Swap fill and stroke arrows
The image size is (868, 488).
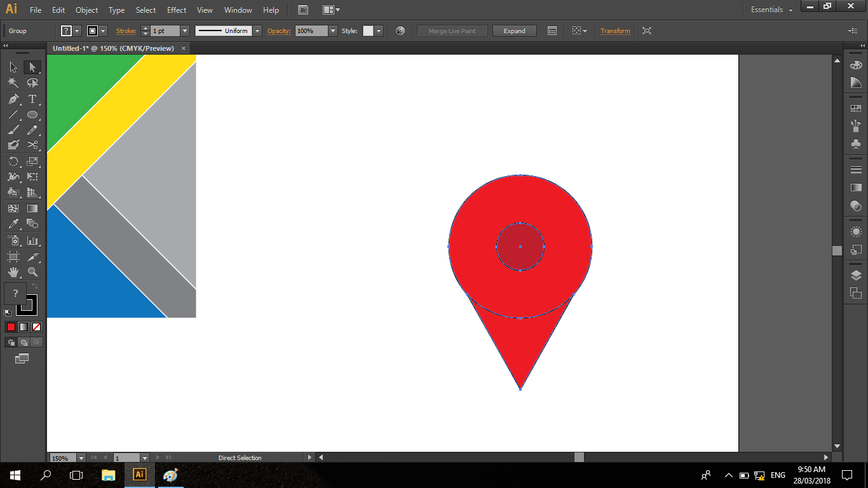pyautogui.click(x=35, y=287)
